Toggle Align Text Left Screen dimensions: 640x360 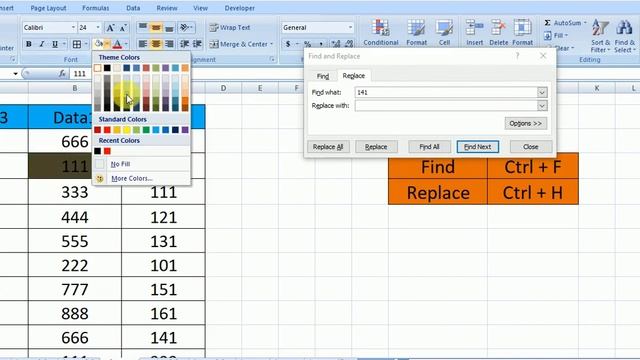pyautogui.click(x=142, y=44)
